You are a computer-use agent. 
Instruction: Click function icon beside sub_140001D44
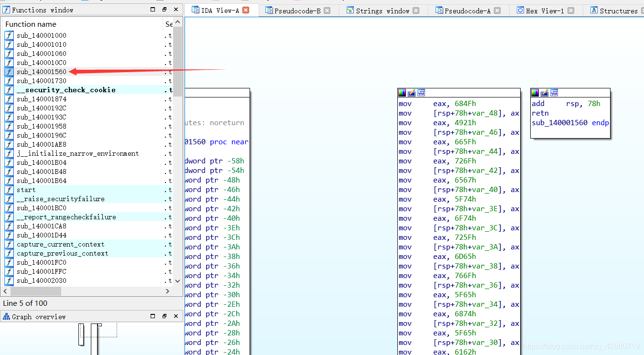click(x=9, y=235)
